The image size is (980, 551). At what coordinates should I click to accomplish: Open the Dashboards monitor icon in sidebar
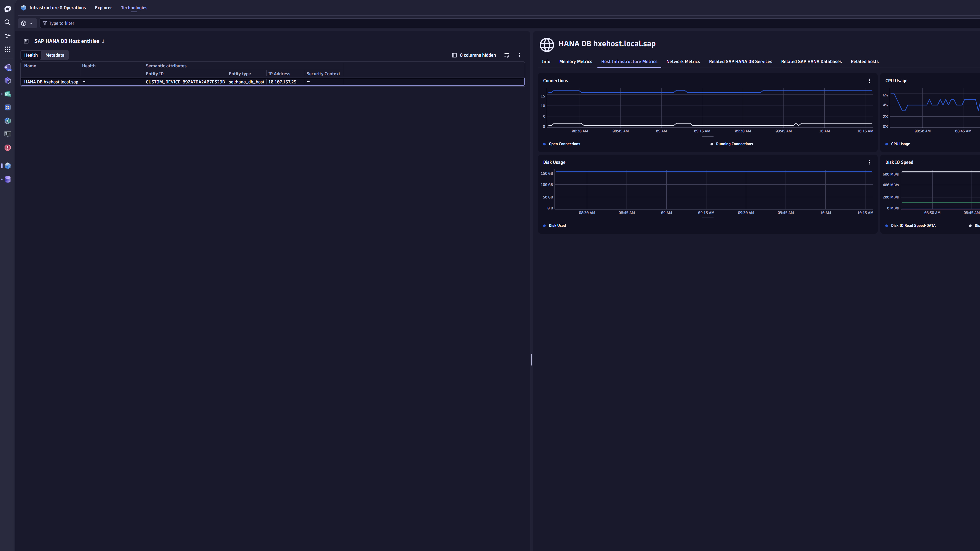click(x=7, y=133)
